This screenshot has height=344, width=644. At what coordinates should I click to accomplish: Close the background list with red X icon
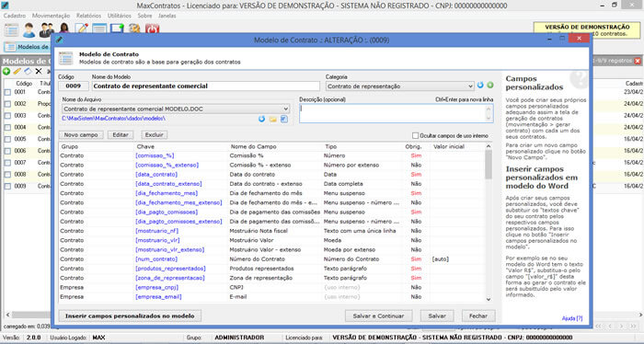[638, 61]
